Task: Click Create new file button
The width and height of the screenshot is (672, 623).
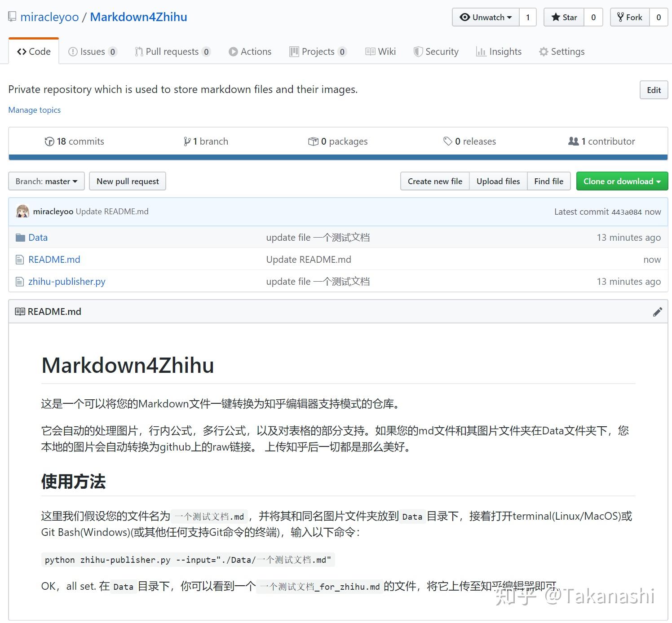Action: coord(435,181)
